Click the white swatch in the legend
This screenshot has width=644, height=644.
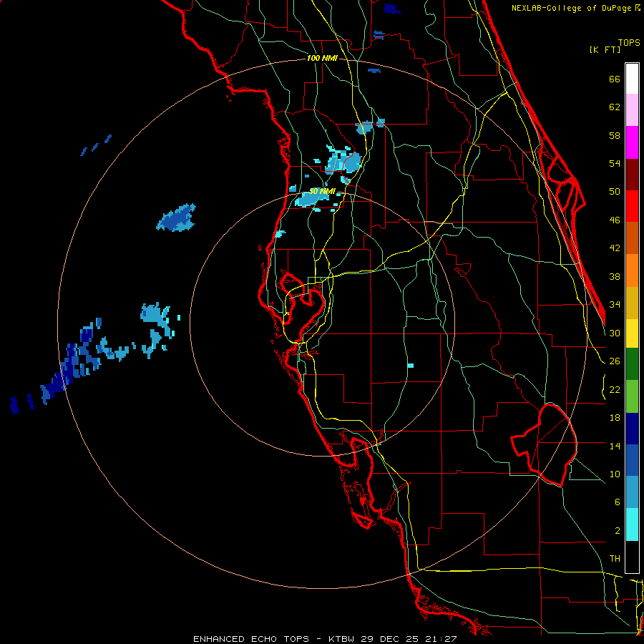coord(632,79)
